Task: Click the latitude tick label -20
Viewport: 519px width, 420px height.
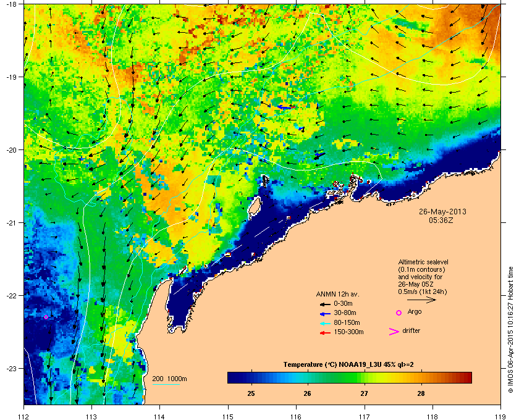Action: pos(12,150)
